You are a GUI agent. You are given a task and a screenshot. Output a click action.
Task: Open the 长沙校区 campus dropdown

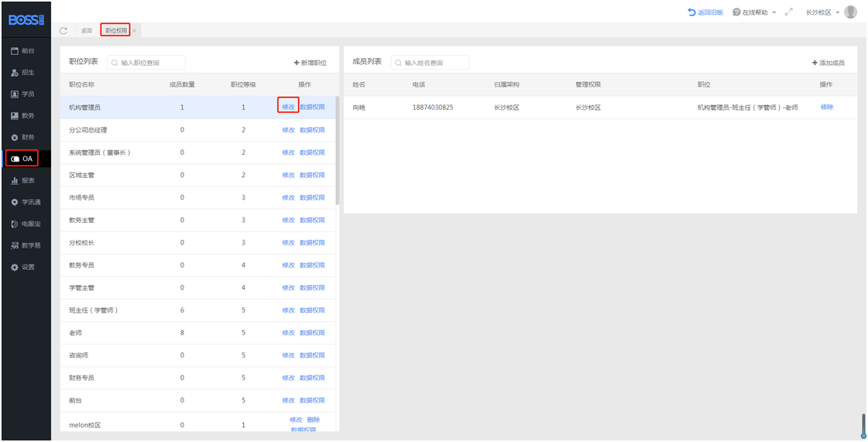coord(822,12)
